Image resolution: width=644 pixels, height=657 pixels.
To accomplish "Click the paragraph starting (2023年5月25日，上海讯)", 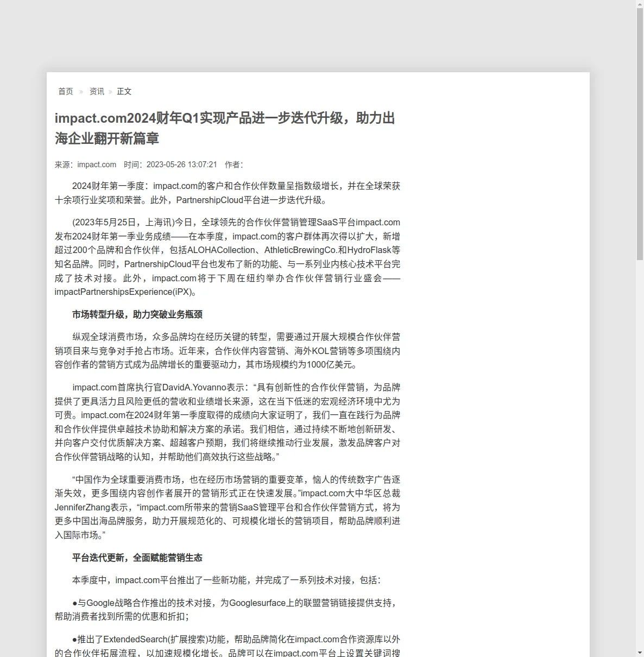I will coord(228,257).
